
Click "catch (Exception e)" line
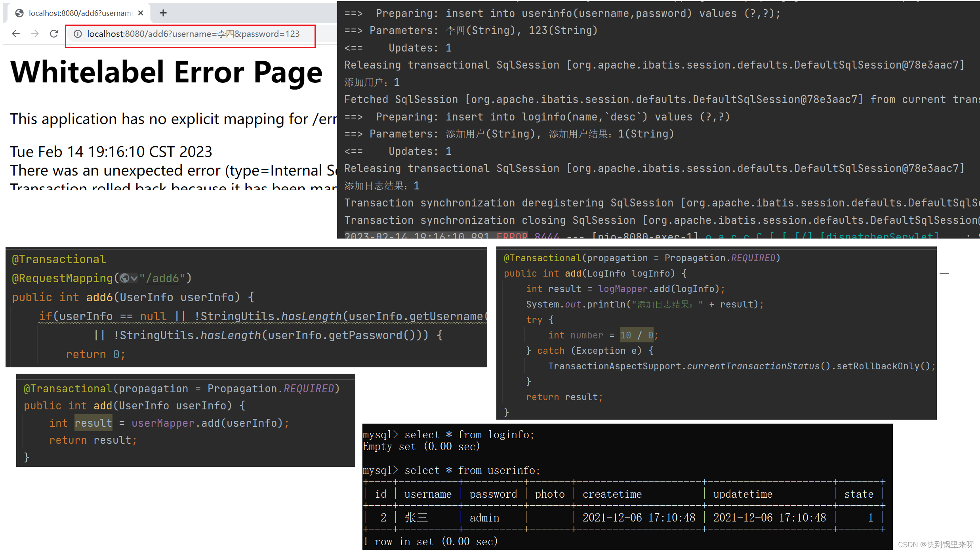pos(589,351)
